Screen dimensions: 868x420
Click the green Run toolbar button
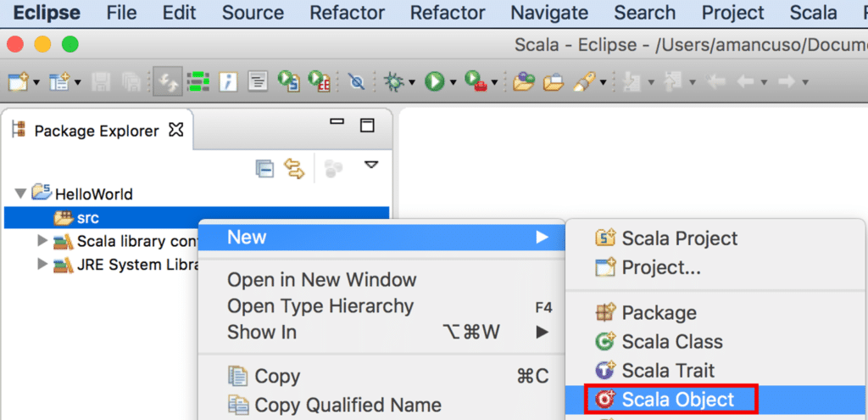tap(435, 82)
